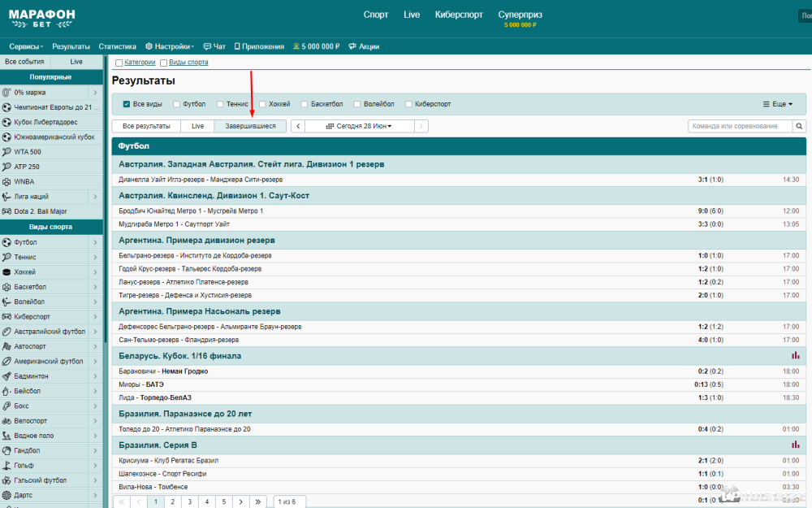Open the Настройки dropdown menu
Screen dimensions: 812x508
(170, 46)
